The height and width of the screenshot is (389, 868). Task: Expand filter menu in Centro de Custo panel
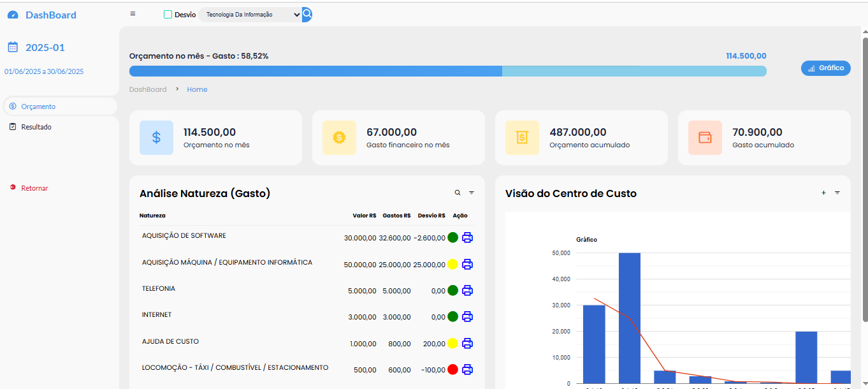click(837, 193)
